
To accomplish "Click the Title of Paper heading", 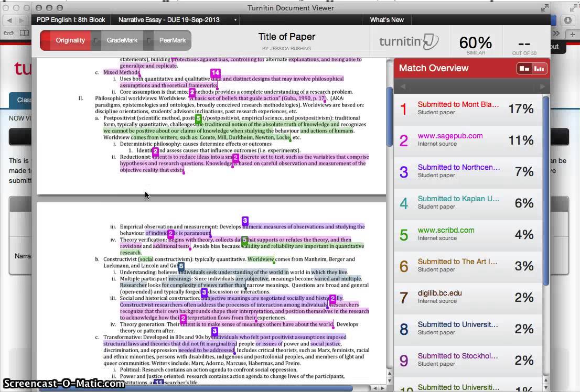I will pos(287,37).
